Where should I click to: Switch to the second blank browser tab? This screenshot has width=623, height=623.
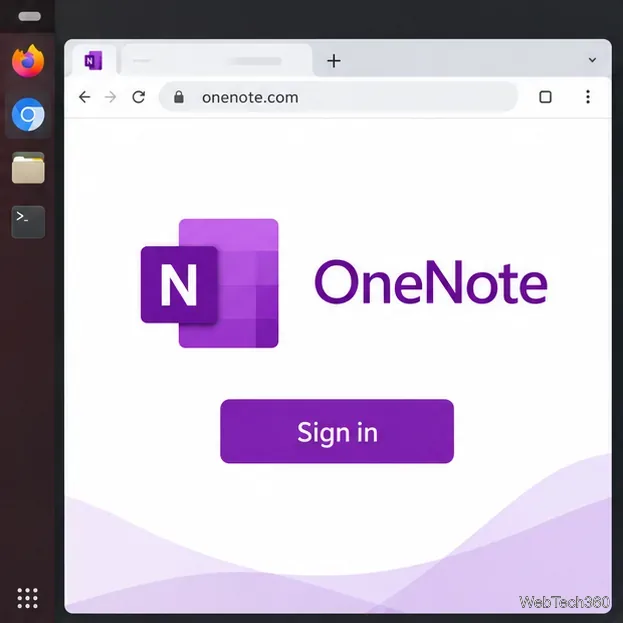point(217,61)
